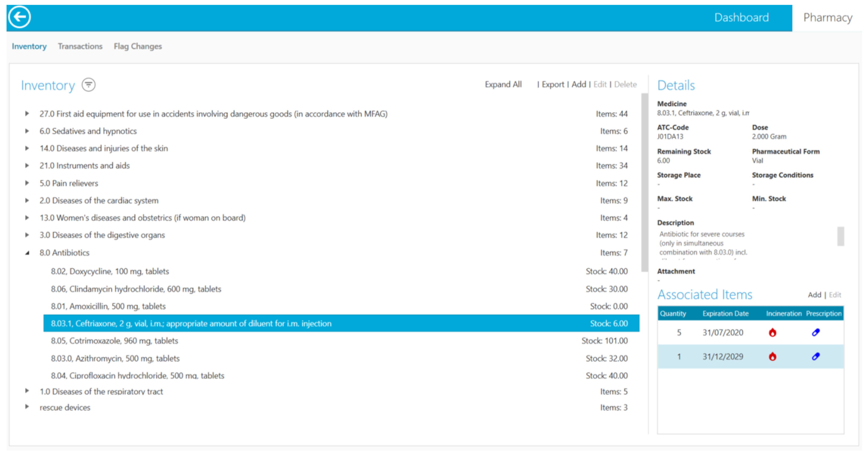Open the inventory filter icon

(x=89, y=85)
